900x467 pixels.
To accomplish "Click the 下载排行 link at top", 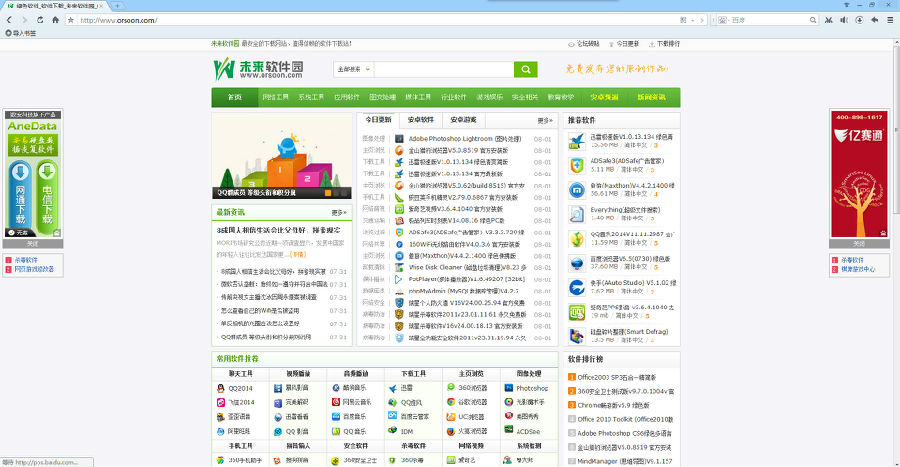I will [x=664, y=44].
